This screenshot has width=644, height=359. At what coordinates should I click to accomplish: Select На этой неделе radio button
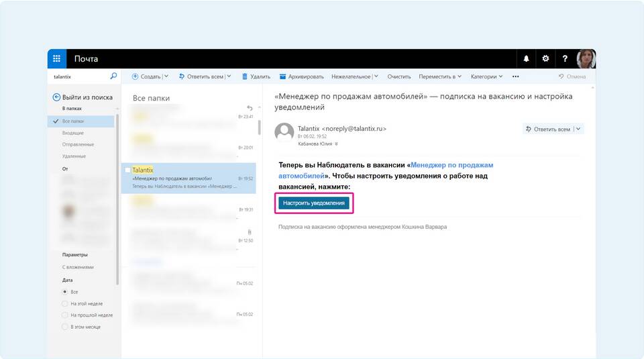point(65,303)
